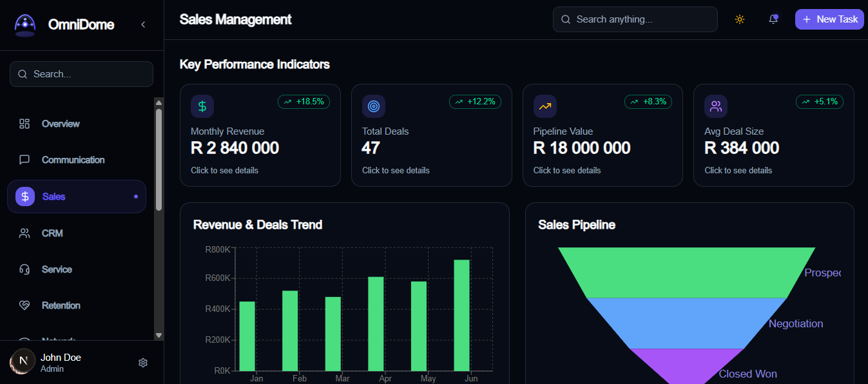Click the CRM people icon
The image size is (868, 384).
click(x=24, y=233)
